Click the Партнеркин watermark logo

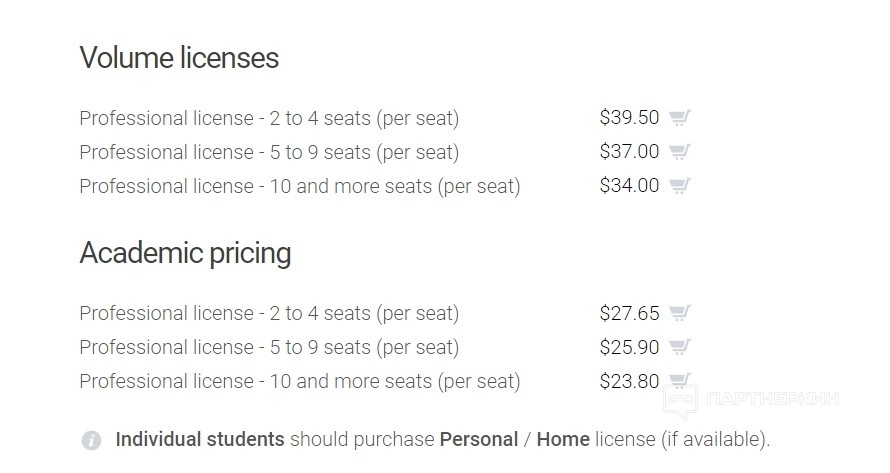(751, 399)
